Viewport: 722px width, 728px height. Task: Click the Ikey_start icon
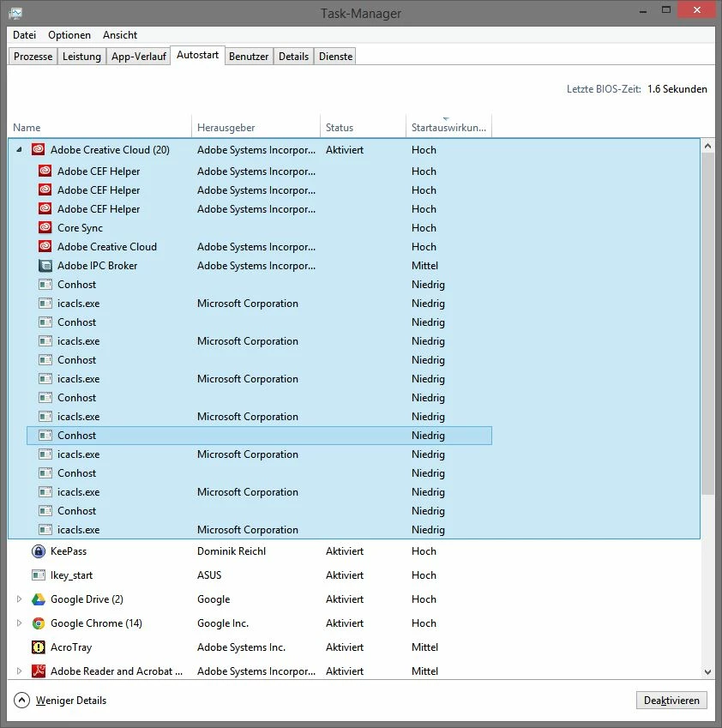pos(39,575)
